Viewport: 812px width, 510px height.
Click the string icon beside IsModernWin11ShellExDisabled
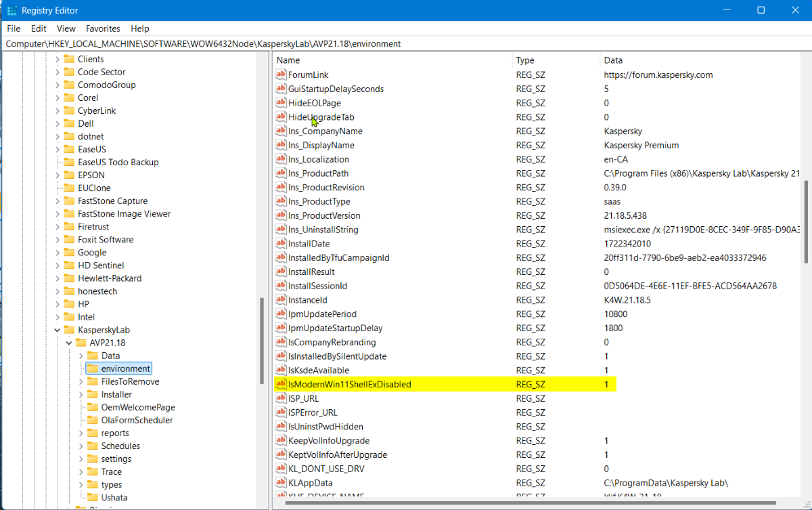click(x=281, y=385)
